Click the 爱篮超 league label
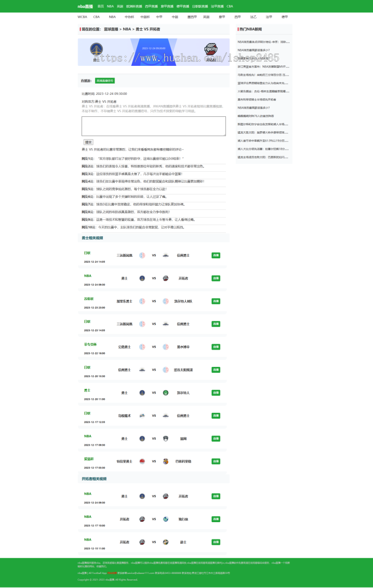 (x=89, y=459)
